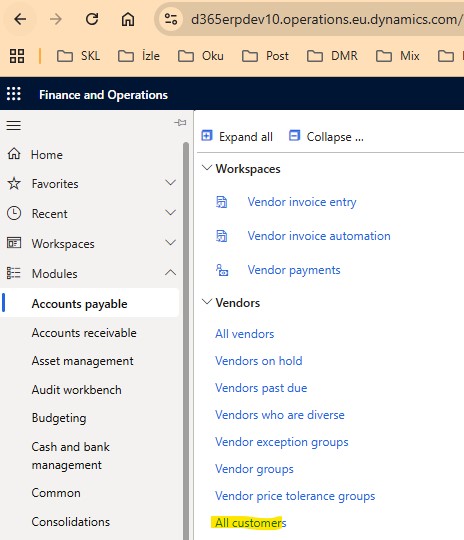
Task: Click Vendor payments workspace icon
Action: [222, 270]
